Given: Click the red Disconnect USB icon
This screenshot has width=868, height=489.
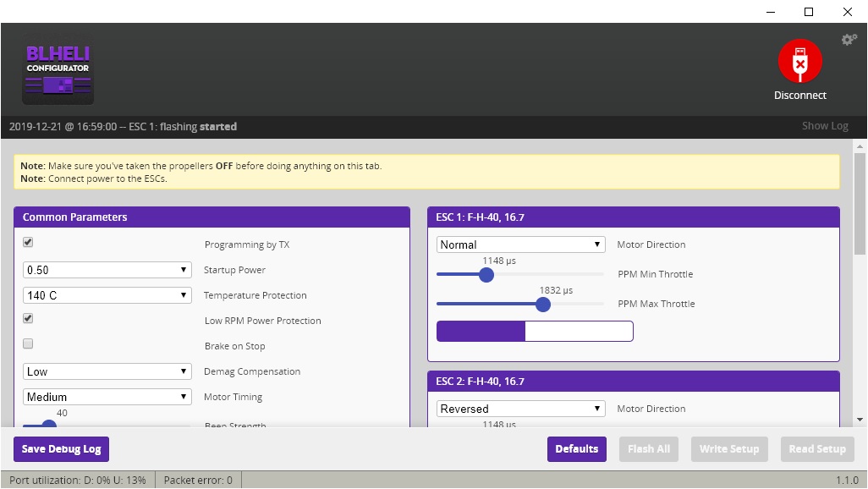Looking at the screenshot, I should click(x=800, y=61).
